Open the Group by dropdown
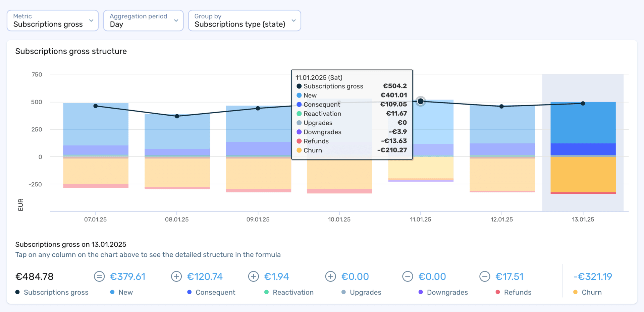644x312 pixels. pyautogui.click(x=244, y=20)
